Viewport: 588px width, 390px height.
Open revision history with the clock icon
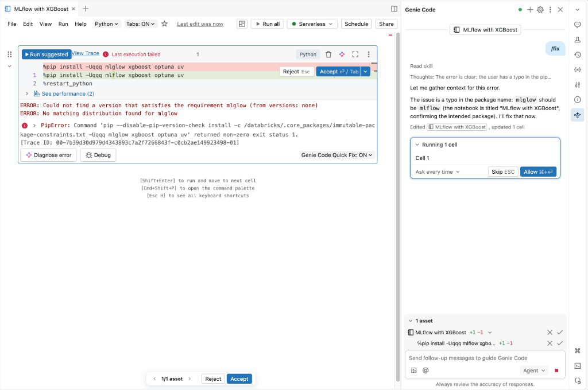click(x=578, y=54)
